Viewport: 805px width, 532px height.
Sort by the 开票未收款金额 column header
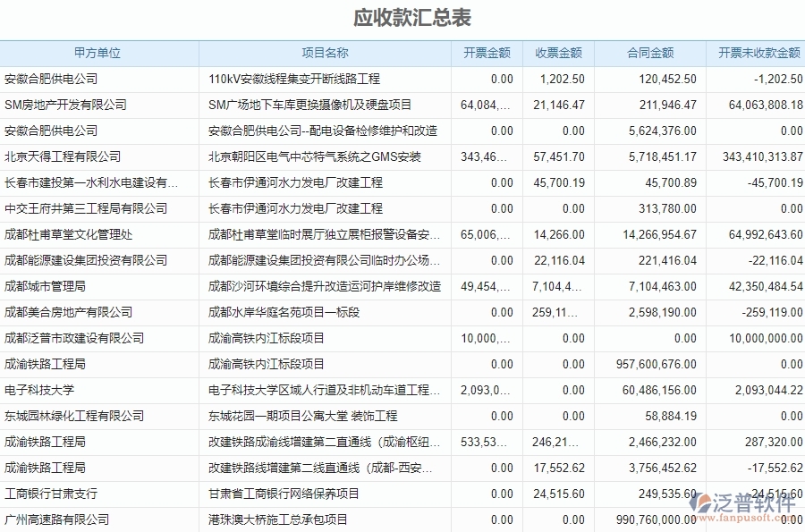(758, 53)
